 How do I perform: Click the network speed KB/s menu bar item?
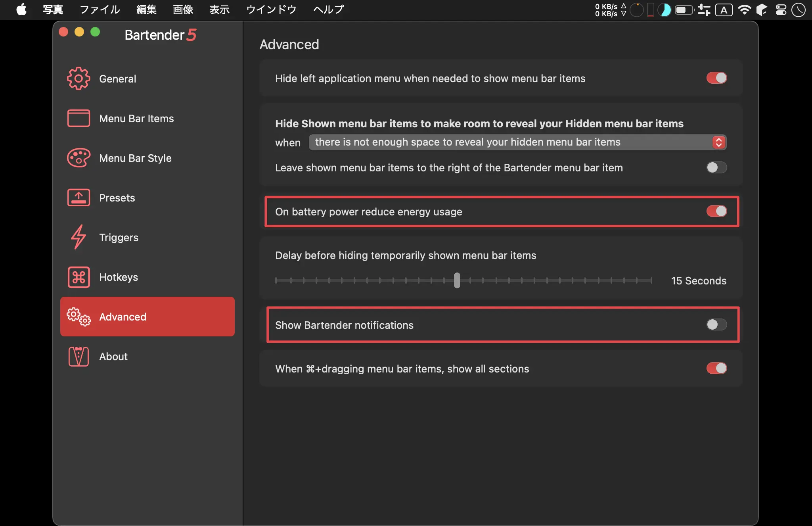pos(610,10)
